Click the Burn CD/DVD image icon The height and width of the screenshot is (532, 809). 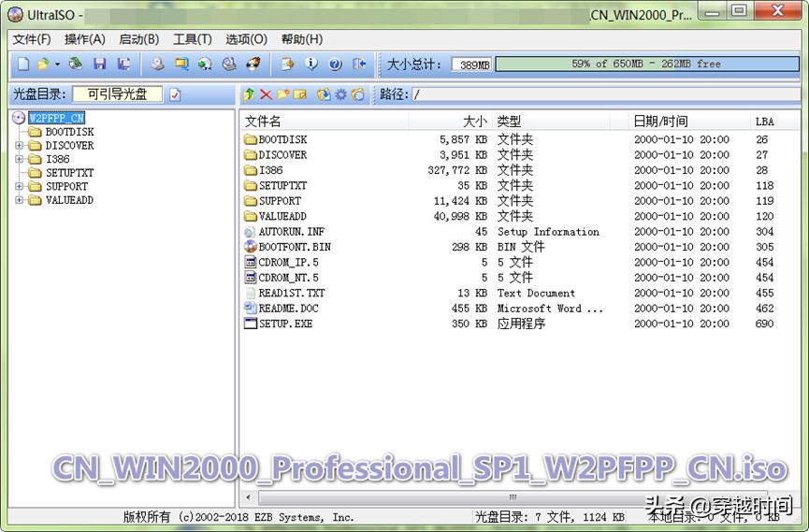coord(253,64)
